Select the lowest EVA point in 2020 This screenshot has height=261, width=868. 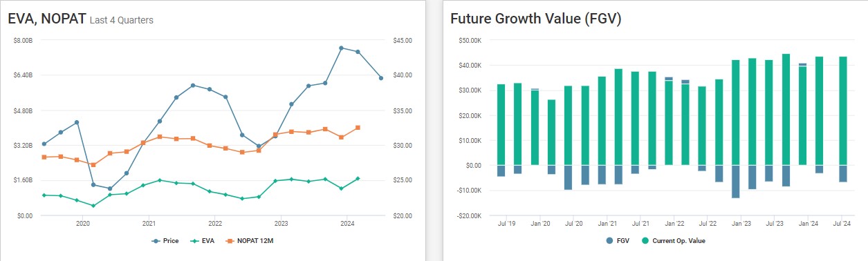tap(93, 206)
